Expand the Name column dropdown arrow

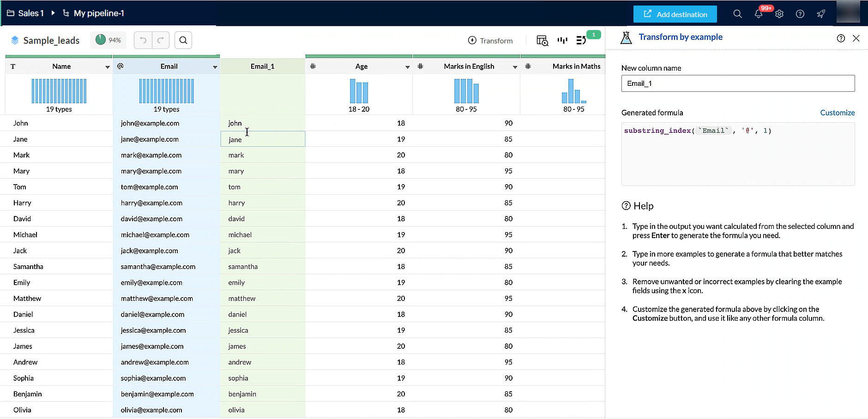[x=107, y=67]
